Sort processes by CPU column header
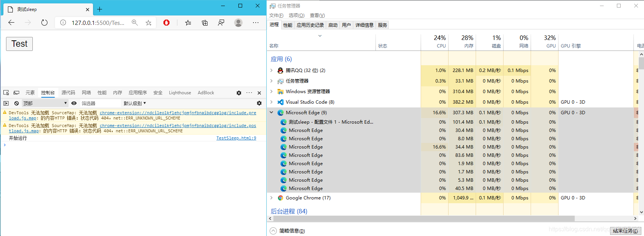 pos(435,42)
